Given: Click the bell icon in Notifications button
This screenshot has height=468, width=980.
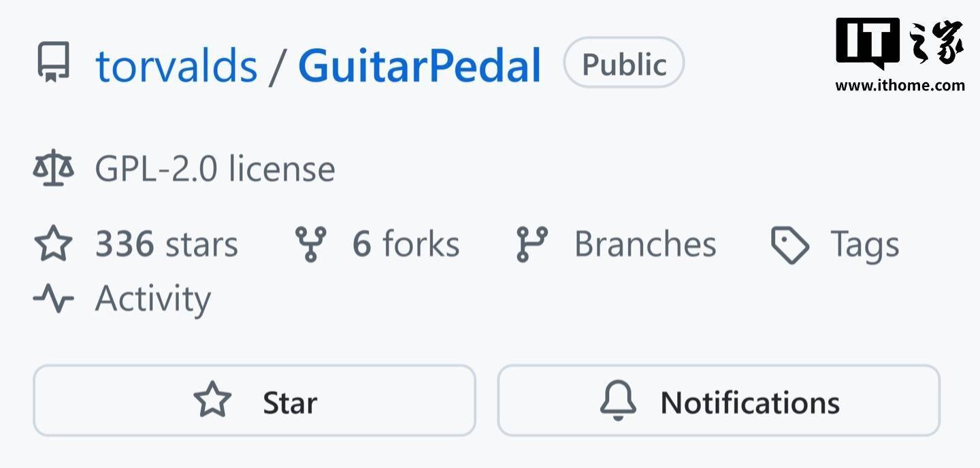Looking at the screenshot, I should pos(618,401).
